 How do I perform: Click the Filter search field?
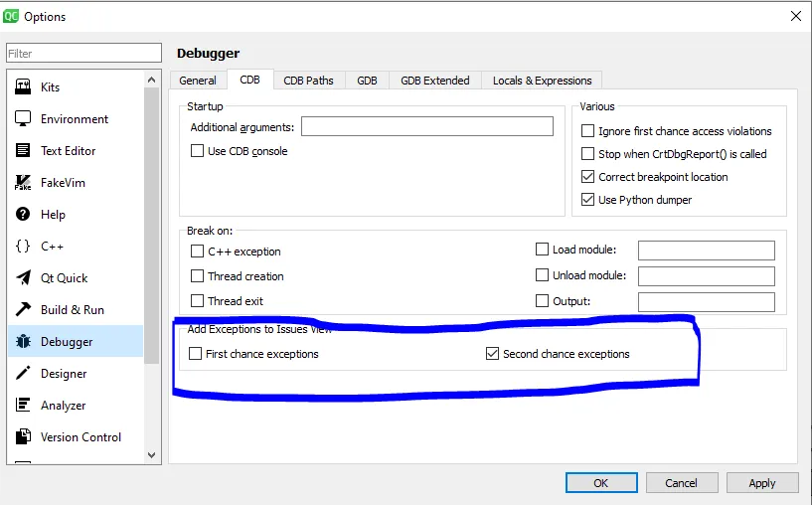[x=83, y=53]
